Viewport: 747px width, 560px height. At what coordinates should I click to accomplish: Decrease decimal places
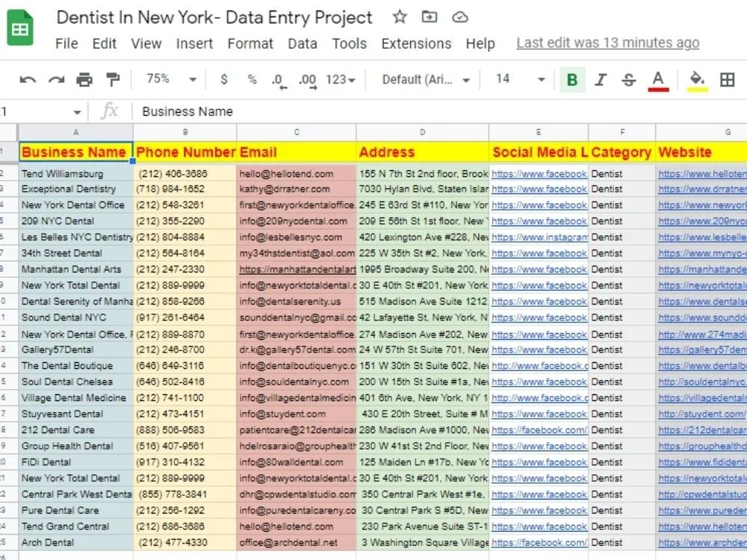[279, 81]
